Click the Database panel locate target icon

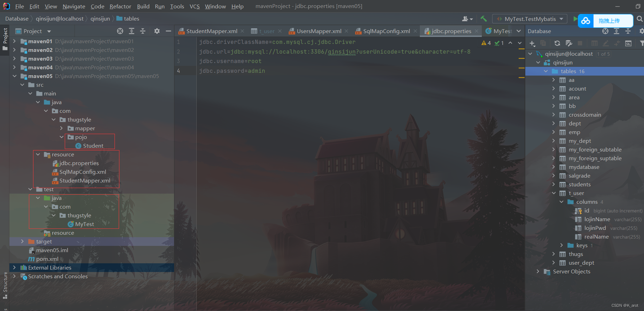point(605,31)
